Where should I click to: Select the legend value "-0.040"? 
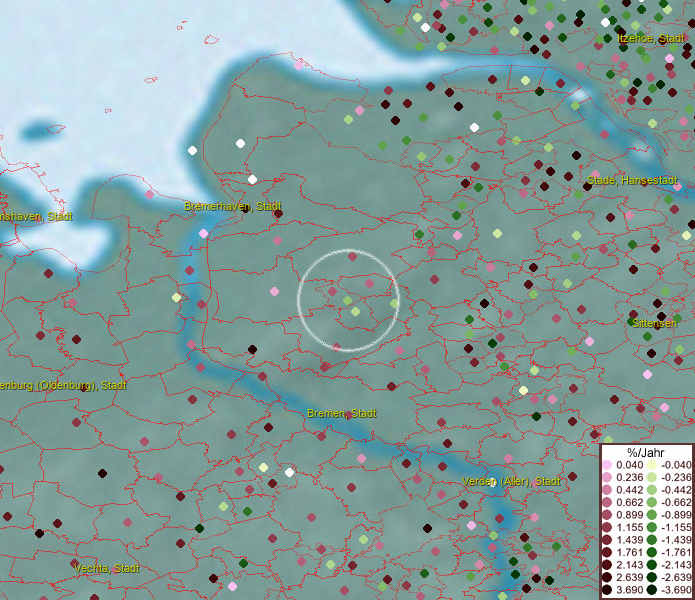pos(676,465)
